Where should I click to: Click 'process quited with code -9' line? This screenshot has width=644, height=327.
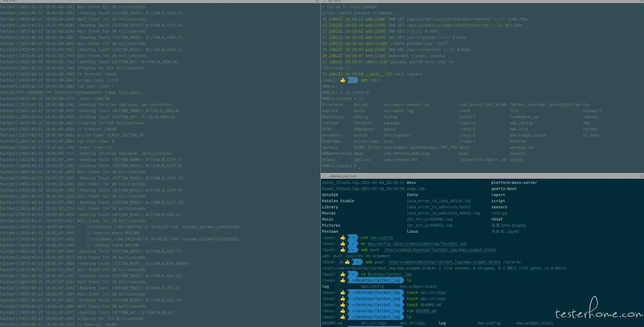pos(387,62)
